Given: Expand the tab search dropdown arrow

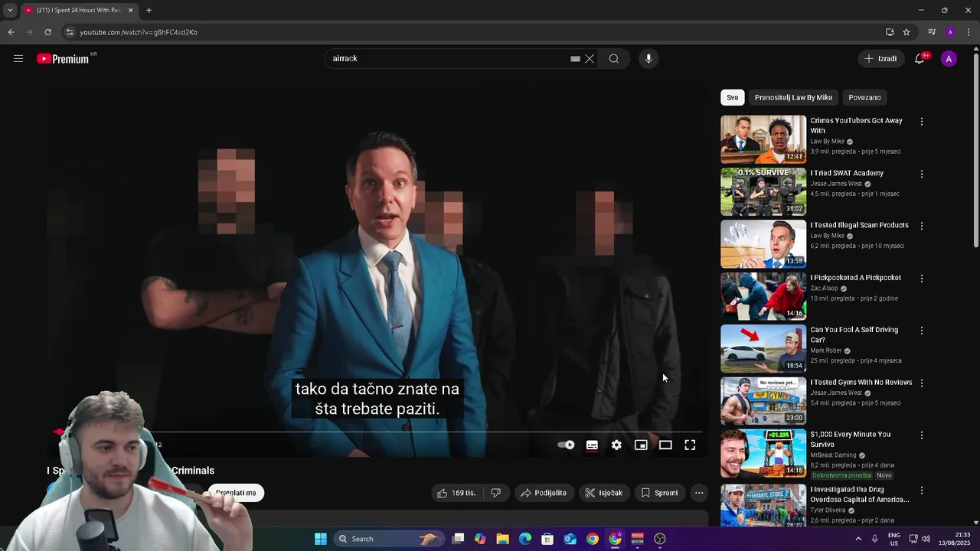Looking at the screenshot, I should 10,11.
